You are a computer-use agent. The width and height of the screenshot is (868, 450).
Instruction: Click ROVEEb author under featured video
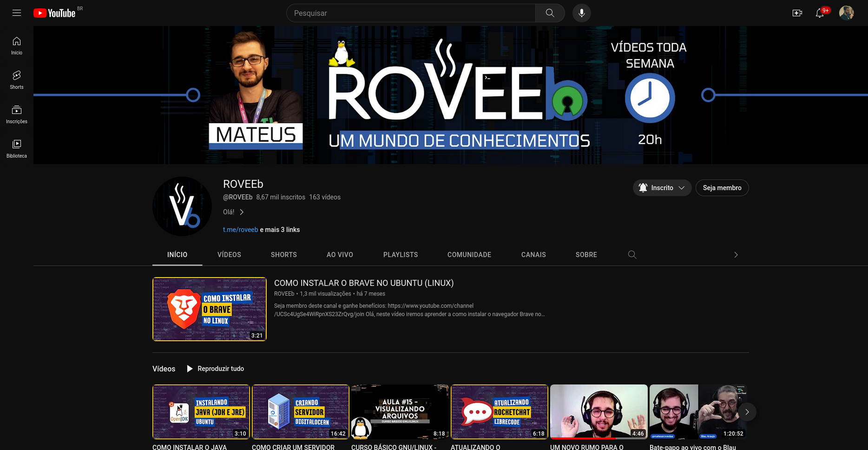point(284,294)
